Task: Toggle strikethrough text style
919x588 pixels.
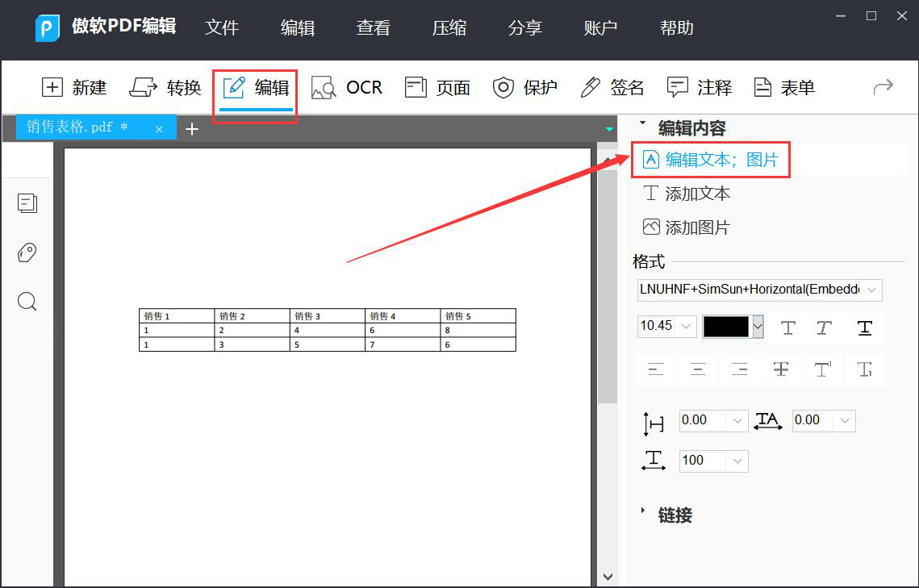Action: [x=781, y=369]
